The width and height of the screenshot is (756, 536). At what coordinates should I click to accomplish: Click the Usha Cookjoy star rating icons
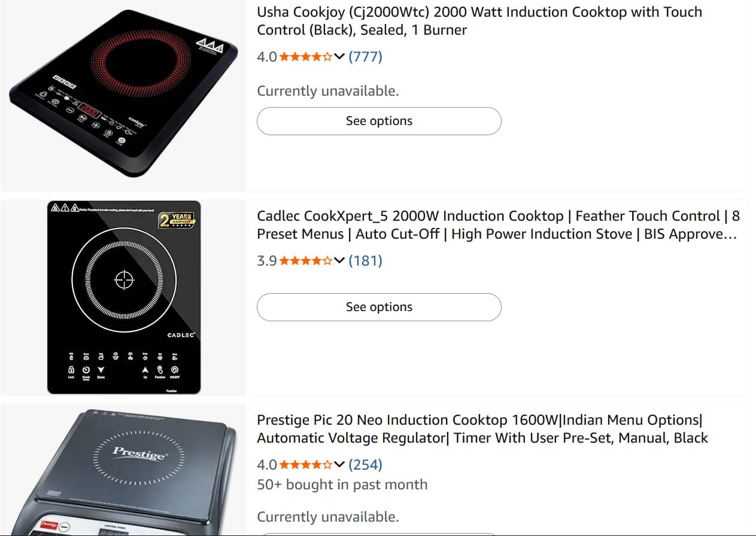[305, 57]
